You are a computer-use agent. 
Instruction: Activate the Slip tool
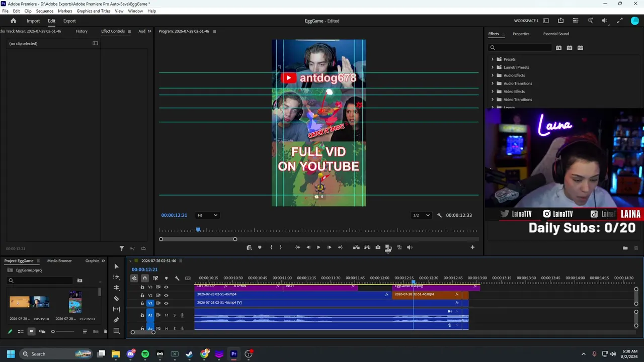click(116, 309)
